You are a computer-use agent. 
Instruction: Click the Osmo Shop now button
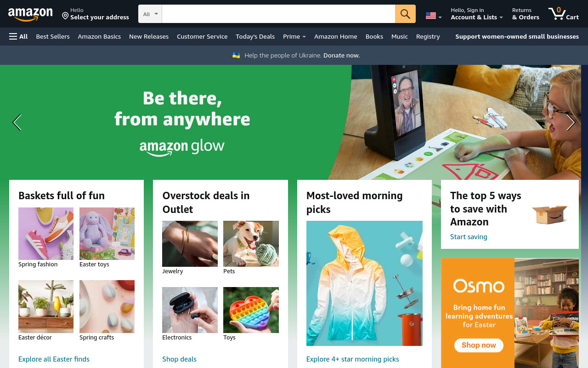pos(479,345)
